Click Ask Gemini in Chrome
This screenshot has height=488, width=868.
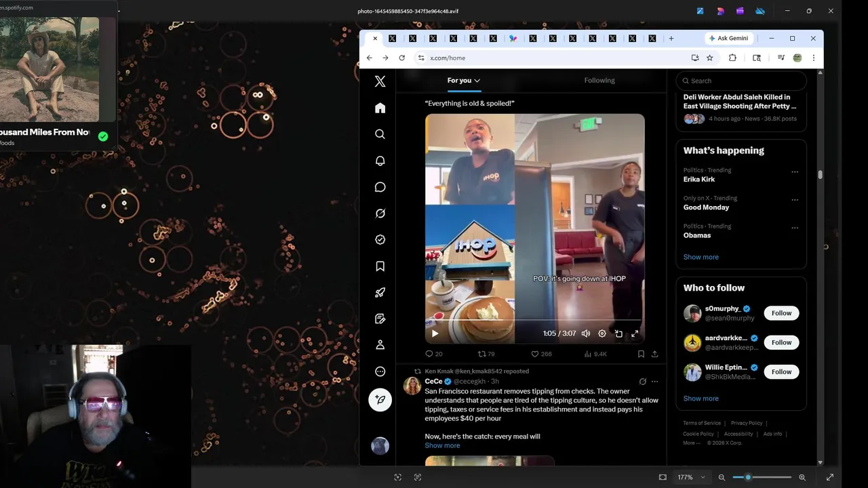pos(728,39)
